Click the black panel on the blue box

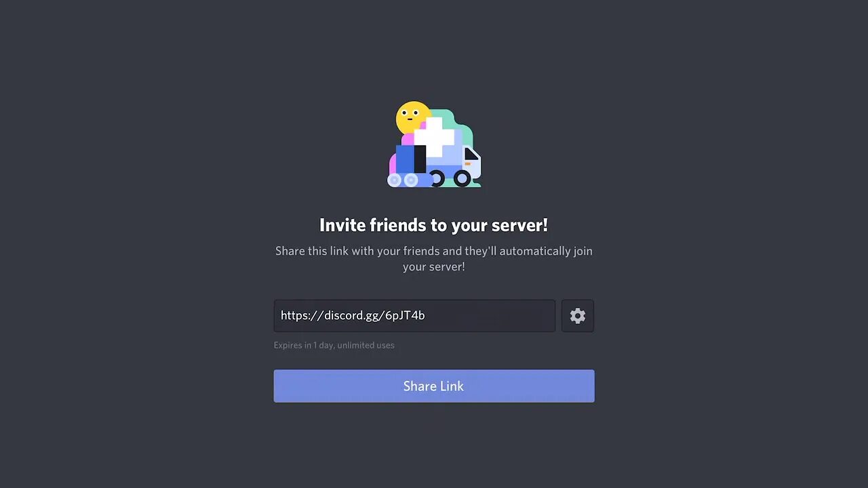coord(420,159)
